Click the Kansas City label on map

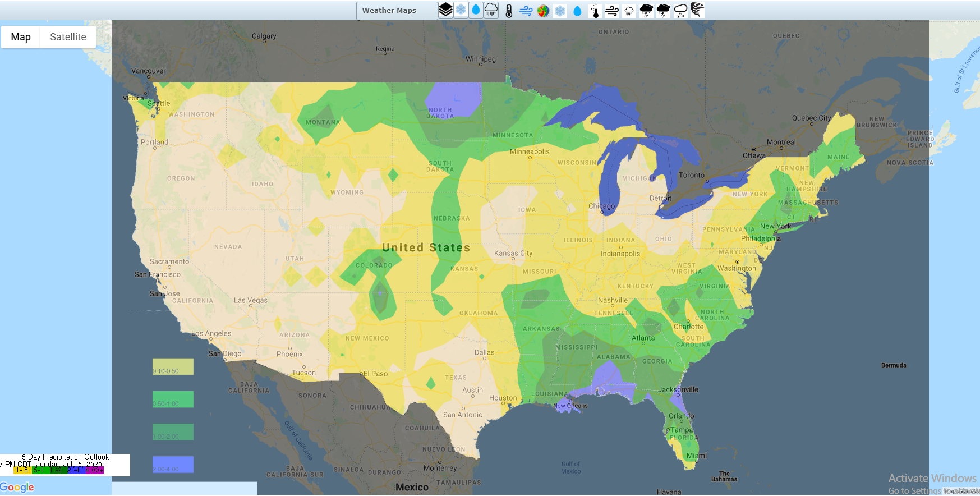click(x=513, y=253)
